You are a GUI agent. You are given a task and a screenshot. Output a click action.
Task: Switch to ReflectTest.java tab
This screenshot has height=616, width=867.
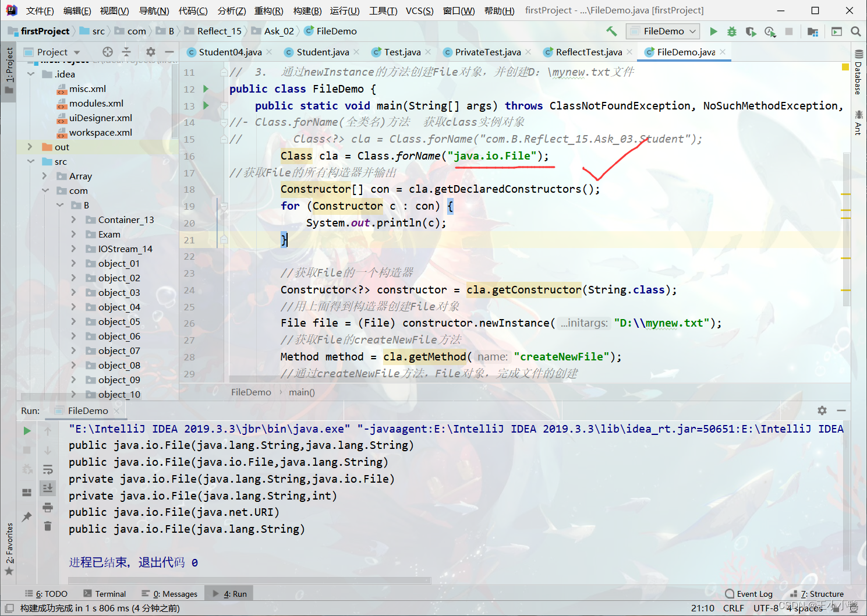[x=589, y=52]
